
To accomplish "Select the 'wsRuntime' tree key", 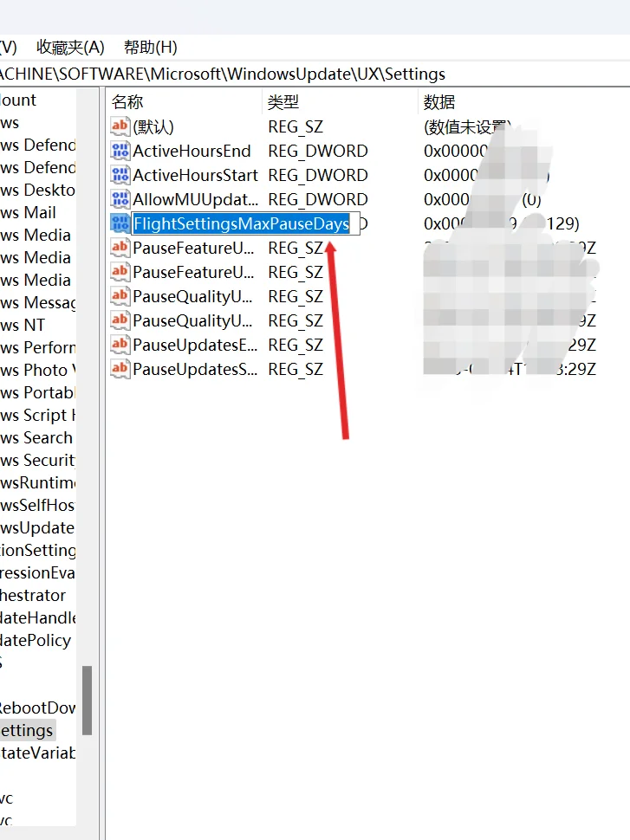I will pos(37,482).
